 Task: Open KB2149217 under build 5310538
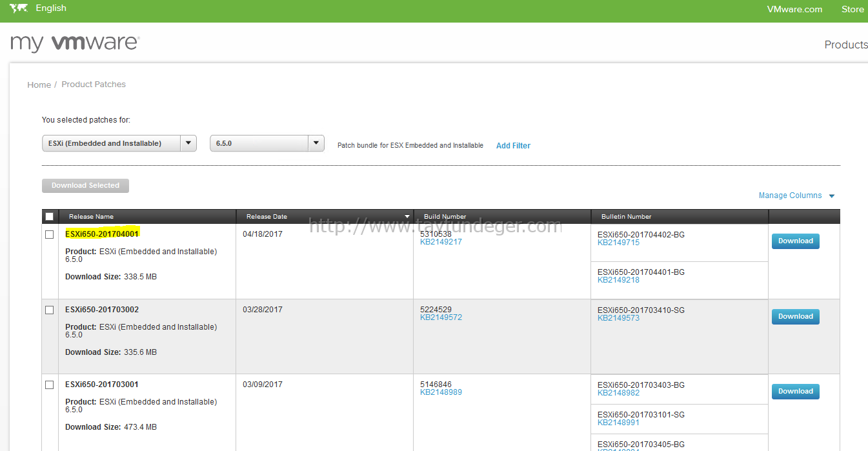point(441,242)
